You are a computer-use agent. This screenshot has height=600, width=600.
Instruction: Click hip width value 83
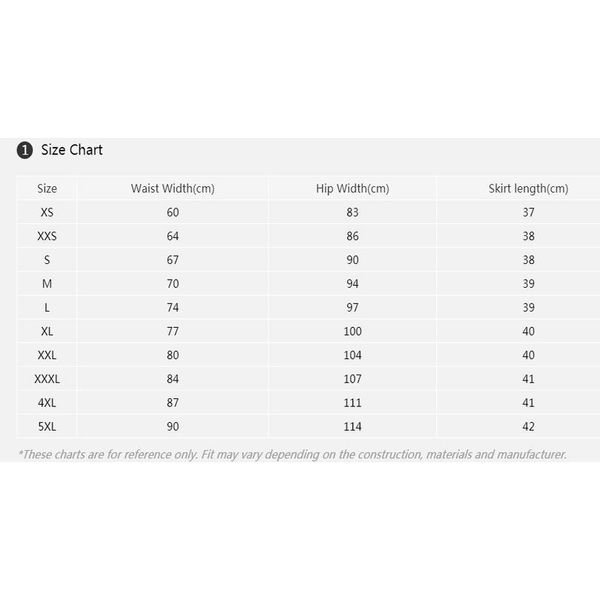coord(351,212)
